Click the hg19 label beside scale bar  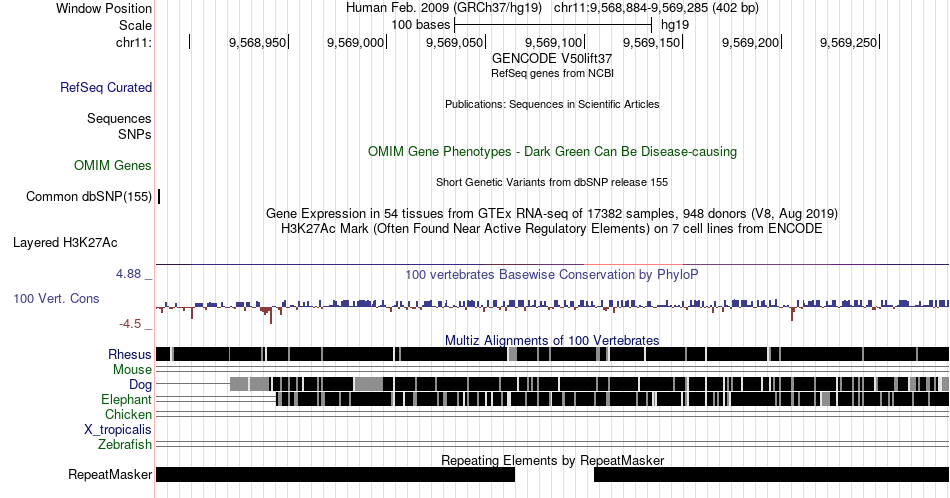coord(675,25)
